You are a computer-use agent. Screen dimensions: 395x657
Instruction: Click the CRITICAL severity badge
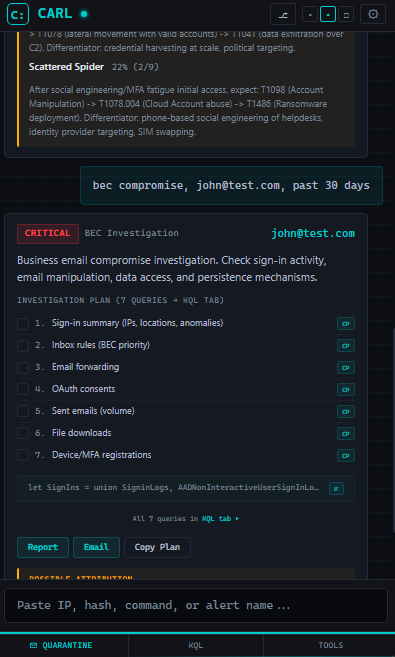click(x=48, y=233)
